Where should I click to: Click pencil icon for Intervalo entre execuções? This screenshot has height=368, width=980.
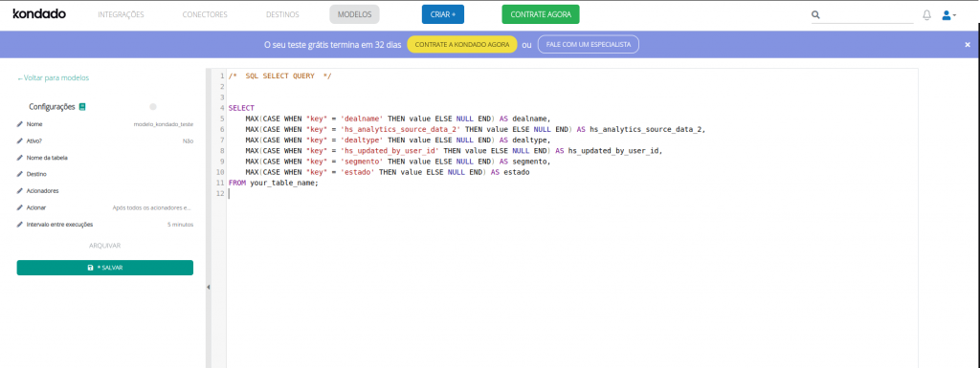tap(20, 224)
